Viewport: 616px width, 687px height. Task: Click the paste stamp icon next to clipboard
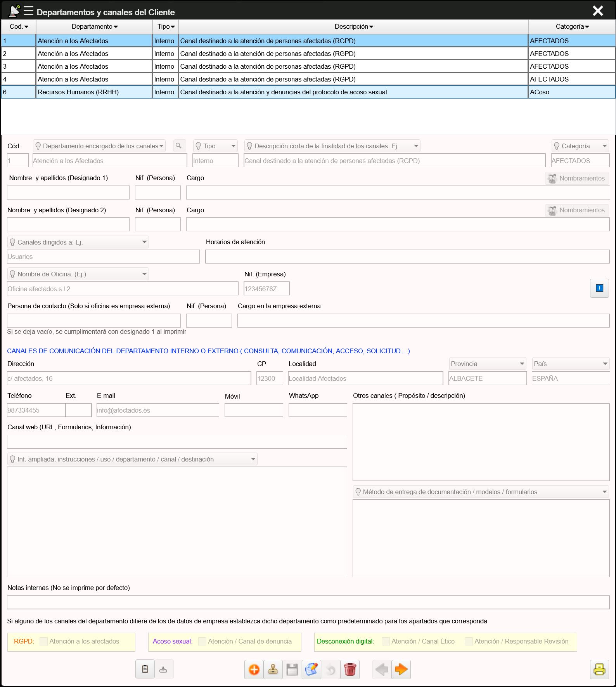(164, 669)
